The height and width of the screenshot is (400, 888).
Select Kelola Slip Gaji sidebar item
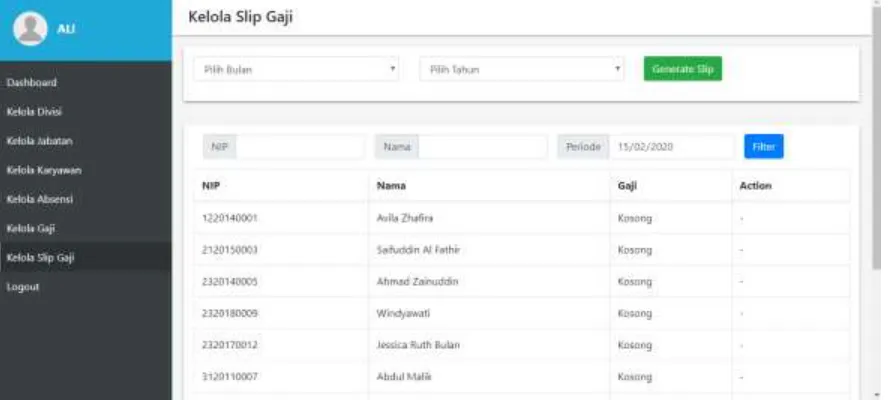86,258
